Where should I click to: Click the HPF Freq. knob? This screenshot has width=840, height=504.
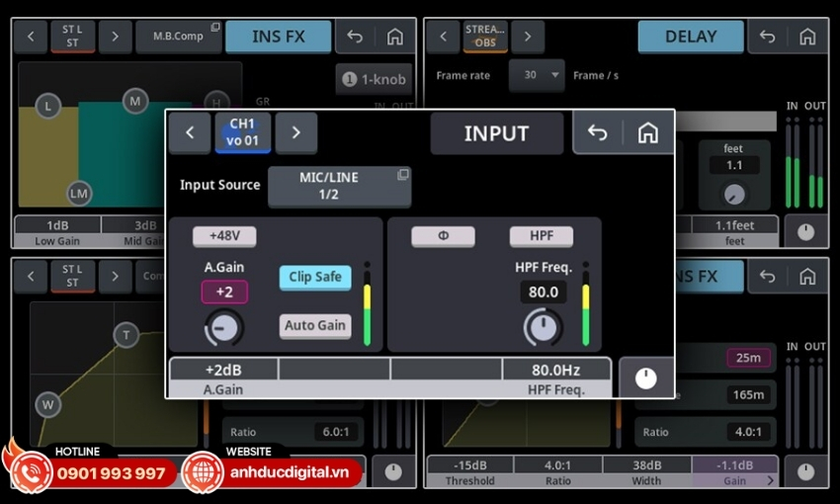[544, 327]
